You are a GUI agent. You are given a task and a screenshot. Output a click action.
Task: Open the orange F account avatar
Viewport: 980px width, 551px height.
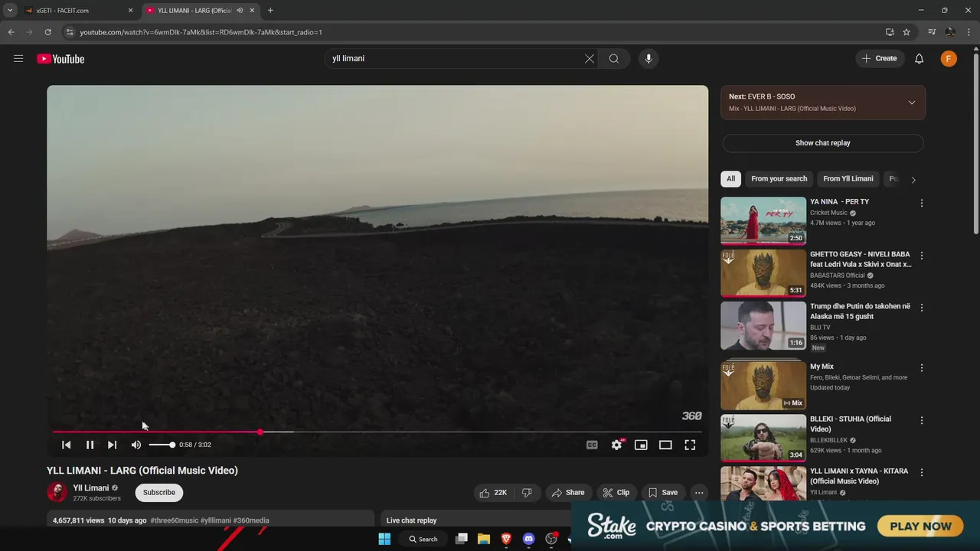pyautogui.click(x=949, y=59)
